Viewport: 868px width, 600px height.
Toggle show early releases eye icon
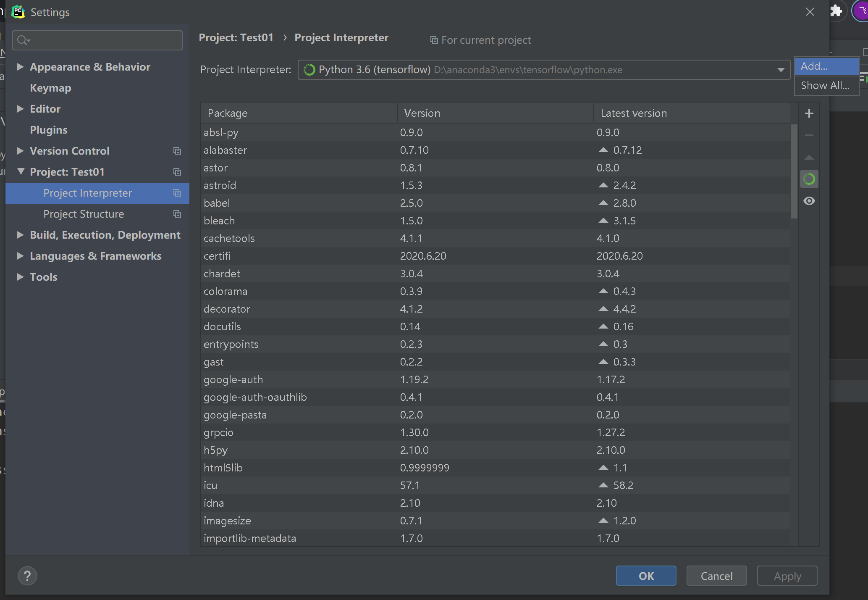pos(809,201)
